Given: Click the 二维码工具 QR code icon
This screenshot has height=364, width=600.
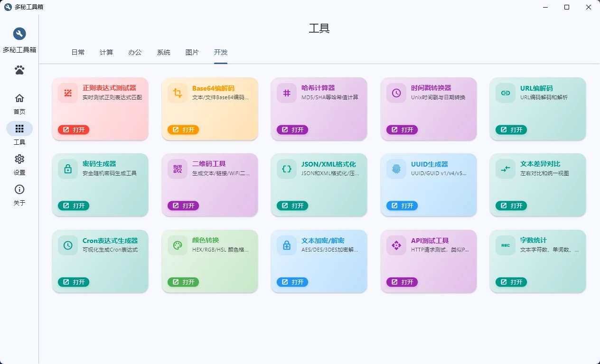Looking at the screenshot, I should point(178,169).
